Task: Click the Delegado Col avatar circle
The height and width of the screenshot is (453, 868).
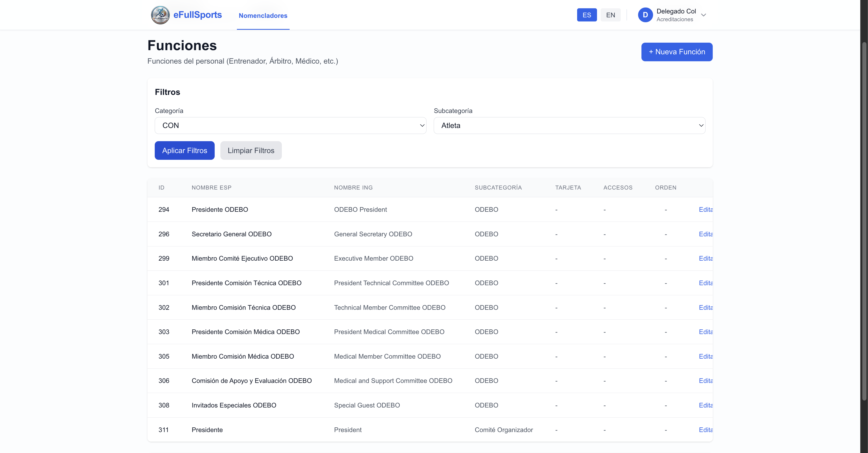Action: (645, 15)
